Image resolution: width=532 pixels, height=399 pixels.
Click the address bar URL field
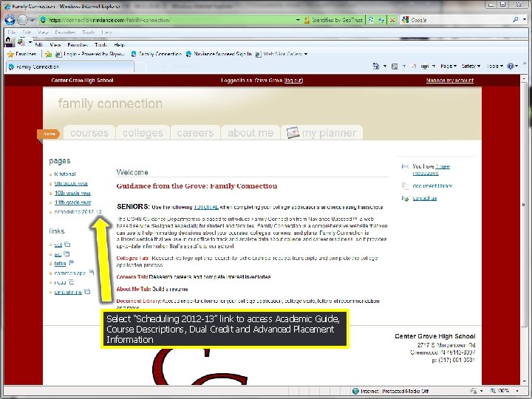click(166, 20)
